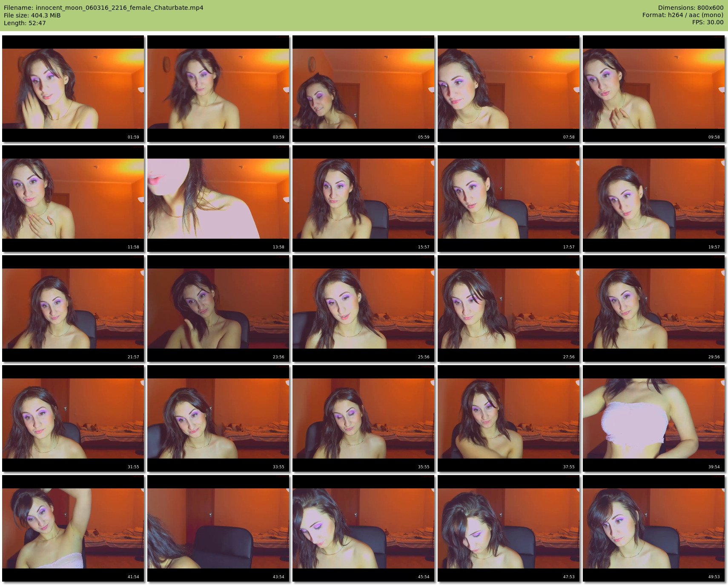
Task: Click the thumbnail marked 47:53
Action: click(x=509, y=528)
